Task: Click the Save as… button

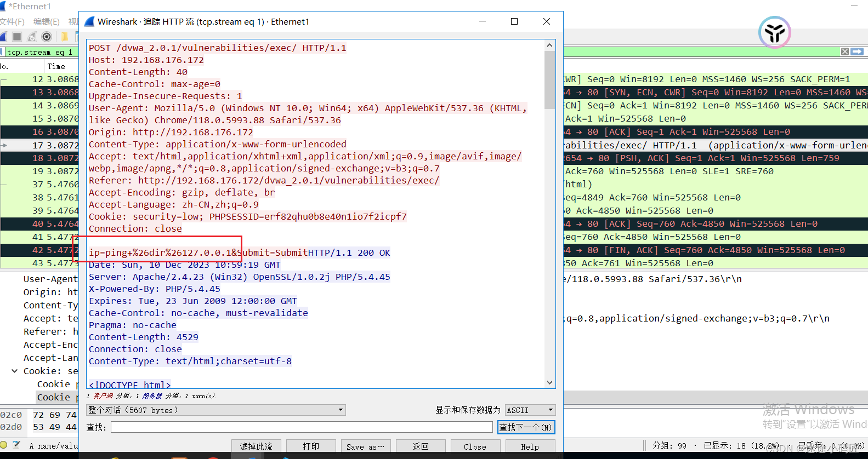Action: [x=366, y=446]
